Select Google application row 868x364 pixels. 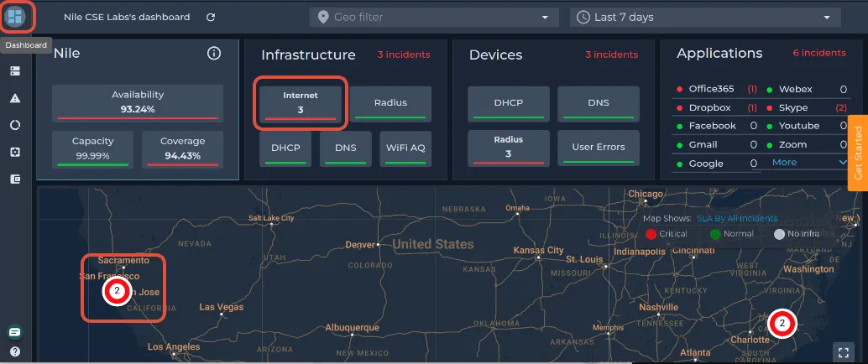[716, 164]
